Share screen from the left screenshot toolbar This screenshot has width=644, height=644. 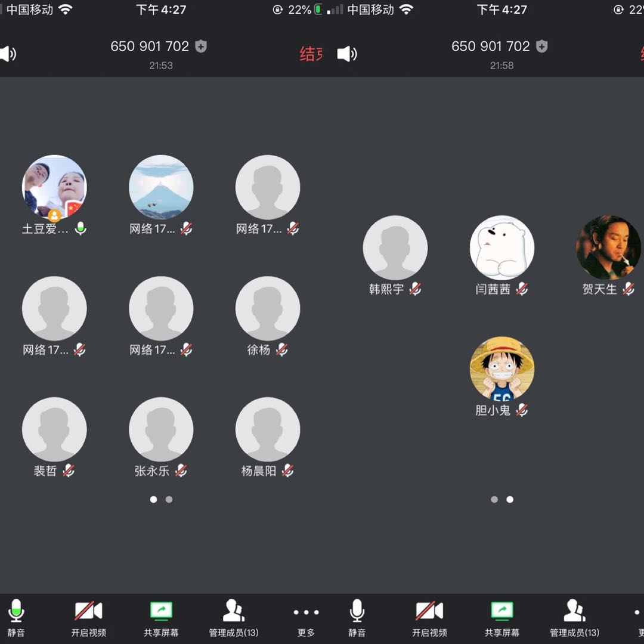click(160, 612)
